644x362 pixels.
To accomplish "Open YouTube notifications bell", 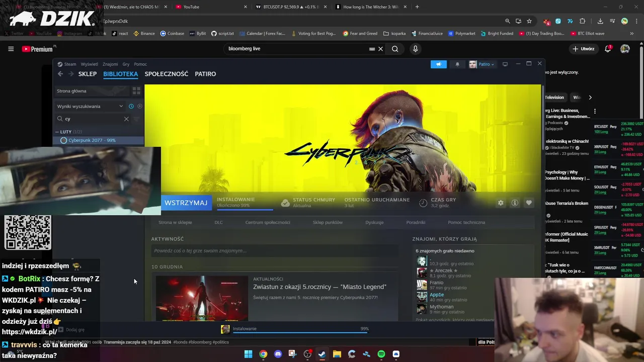I will (608, 49).
